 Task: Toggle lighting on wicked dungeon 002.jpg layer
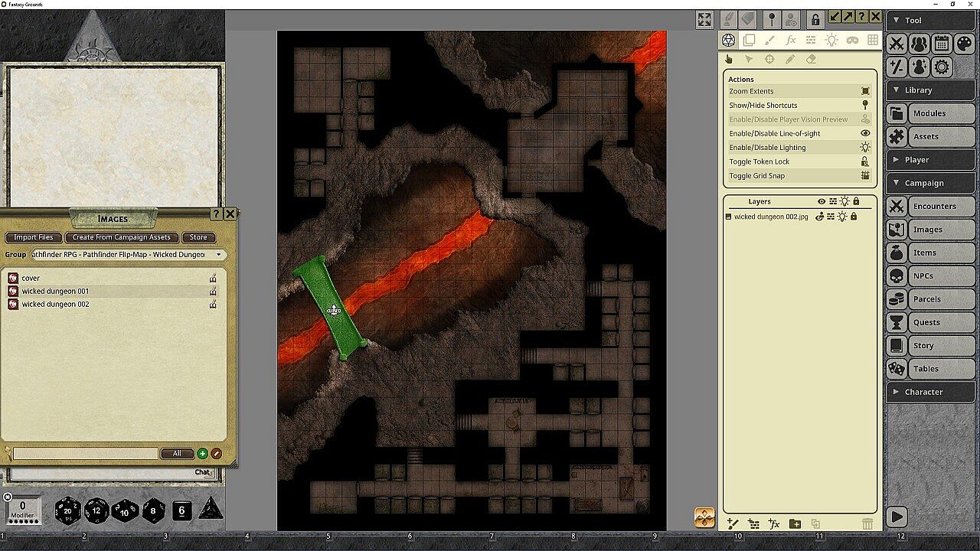tap(842, 217)
